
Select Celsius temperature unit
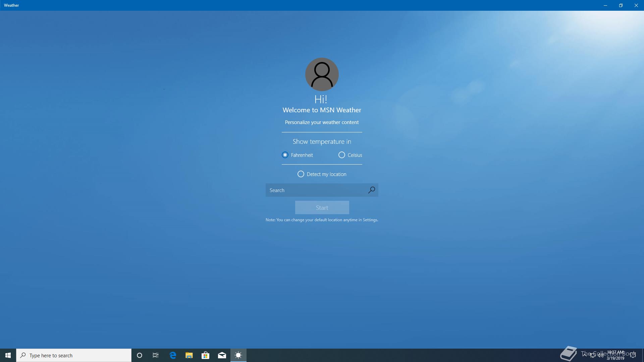tap(342, 155)
